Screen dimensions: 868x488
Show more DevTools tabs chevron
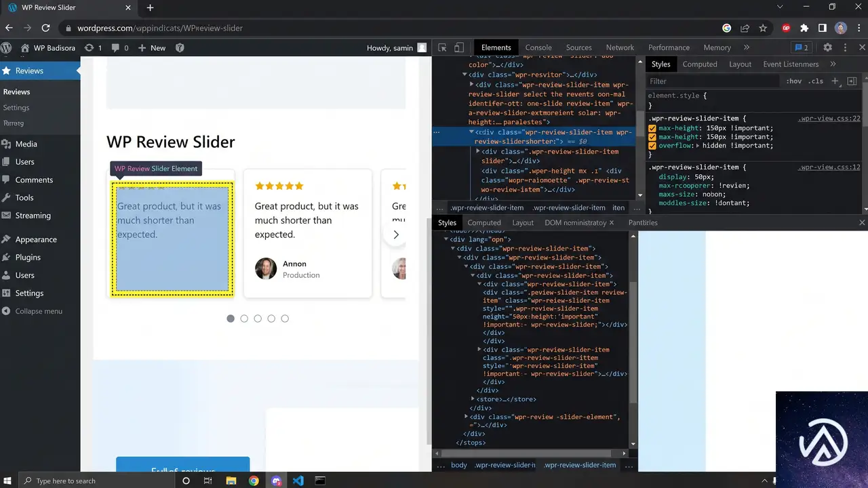747,47
